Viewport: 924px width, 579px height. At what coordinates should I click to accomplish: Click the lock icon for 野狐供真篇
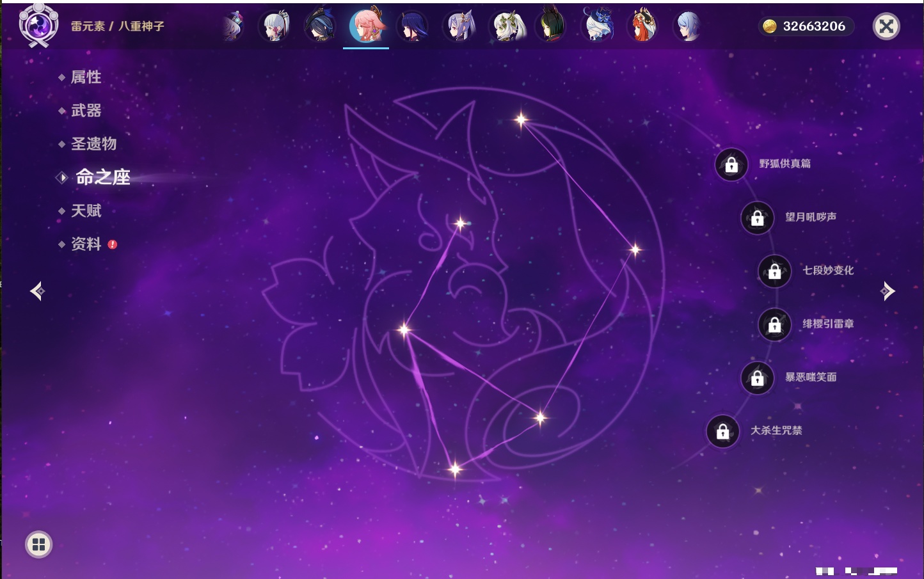point(731,165)
